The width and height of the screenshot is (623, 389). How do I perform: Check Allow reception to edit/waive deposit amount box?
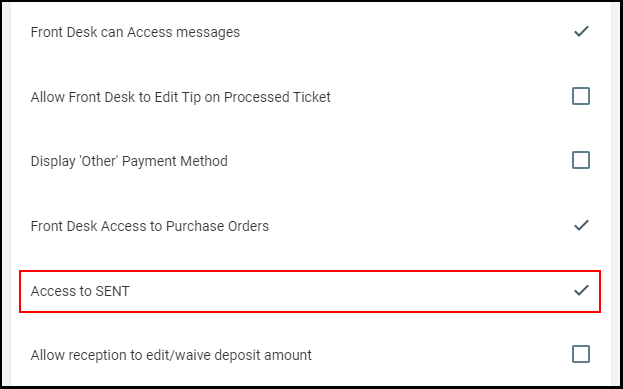[x=581, y=354]
